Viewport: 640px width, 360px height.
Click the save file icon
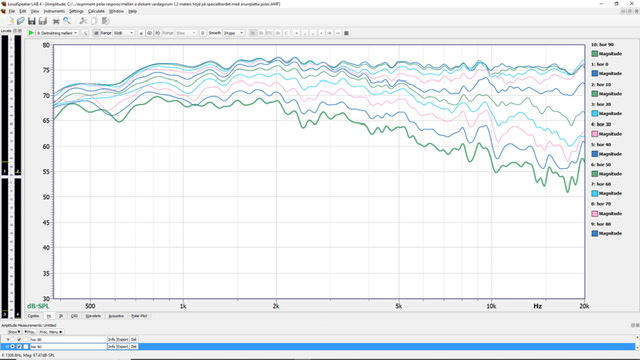tap(32, 21)
